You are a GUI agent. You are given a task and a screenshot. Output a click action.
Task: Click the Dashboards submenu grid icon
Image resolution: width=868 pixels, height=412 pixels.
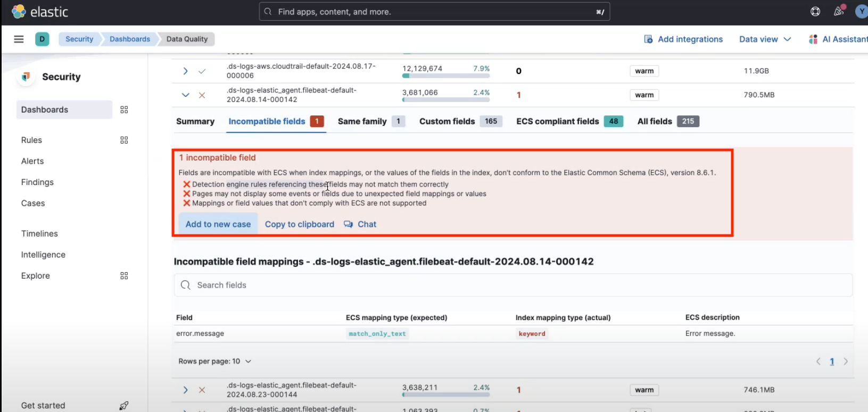pos(124,110)
